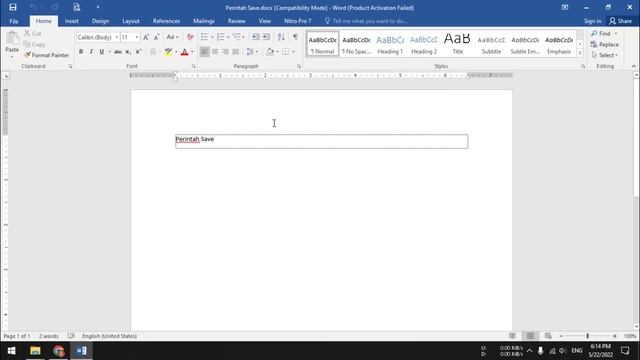Decrease the paragraph indent
Viewport: 640px width, 360px height.
tap(256, 37)
